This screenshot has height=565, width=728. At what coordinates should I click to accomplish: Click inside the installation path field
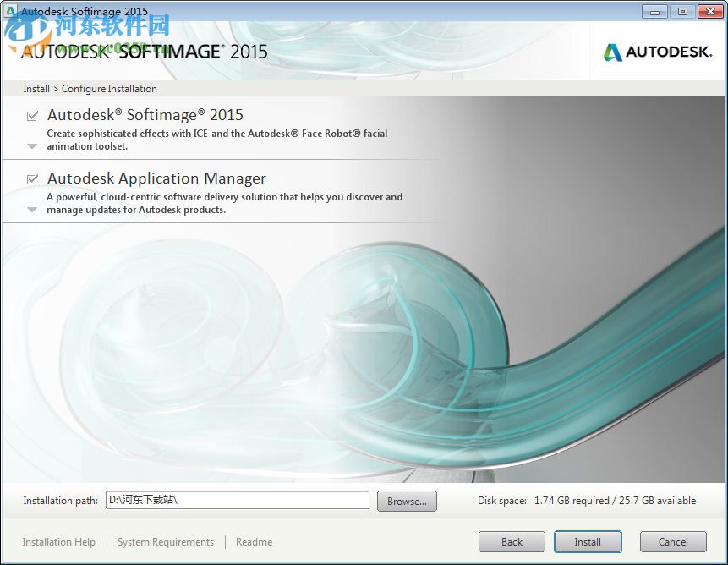coord(237,500)
